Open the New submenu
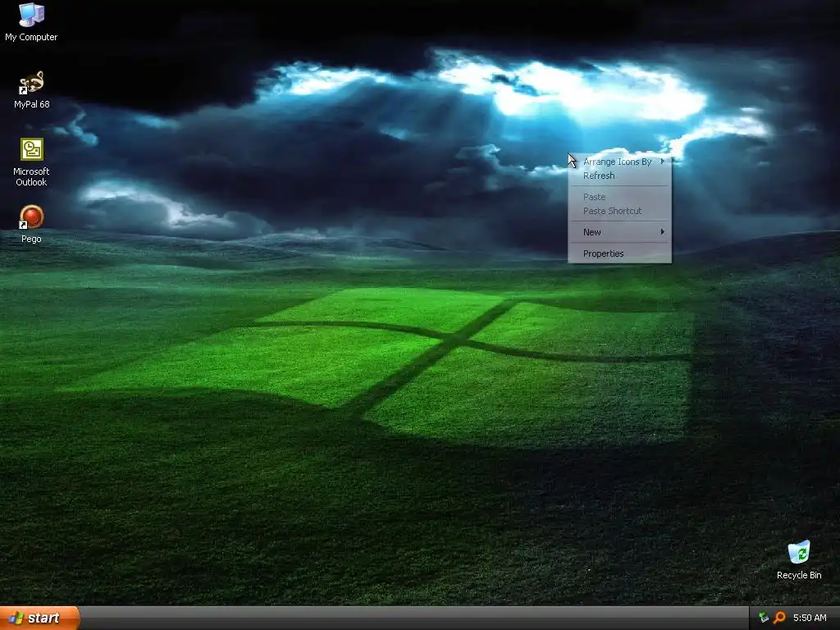This screenshot has height=630, width=840. (x=620, y=232)
